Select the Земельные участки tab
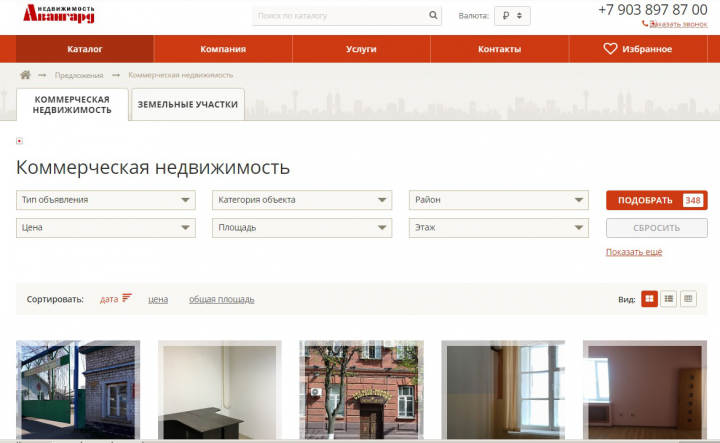 [188, 105]
